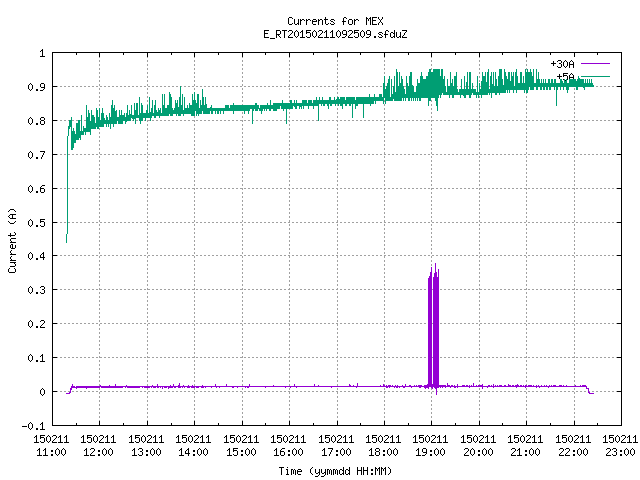640x480 pixels.
Task: Click y-axis tick value 0.5
Action: tap(36, 222)
